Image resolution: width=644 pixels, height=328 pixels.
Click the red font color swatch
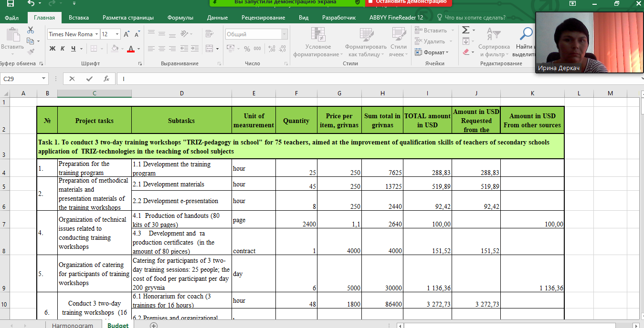click(131, 49)
